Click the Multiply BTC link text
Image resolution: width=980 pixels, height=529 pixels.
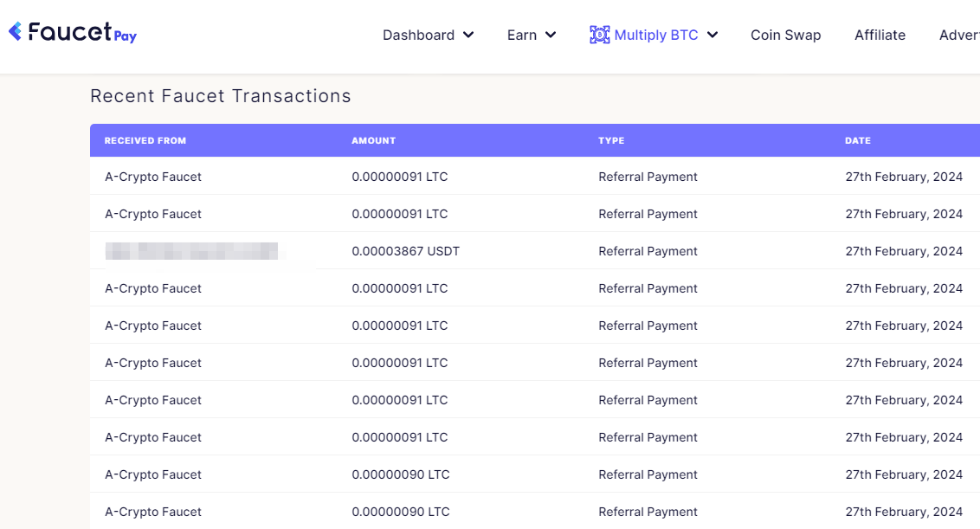pos(656,35)
